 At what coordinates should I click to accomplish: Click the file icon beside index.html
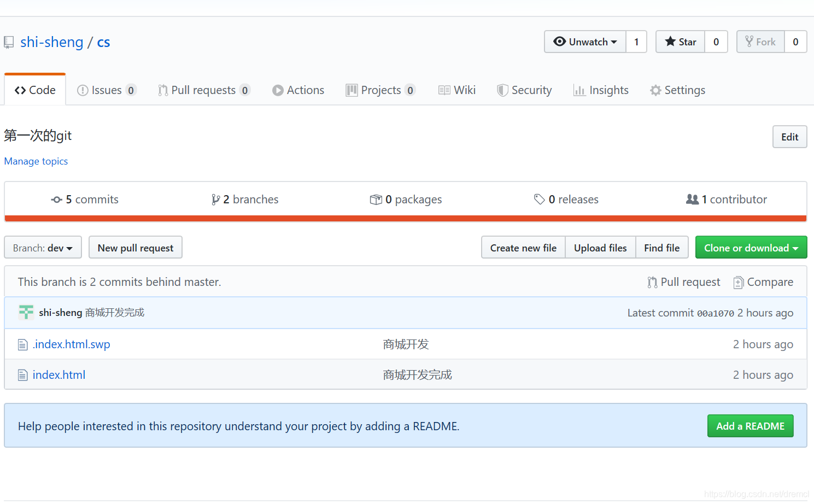pyautogui.click(x=22, y=375)
